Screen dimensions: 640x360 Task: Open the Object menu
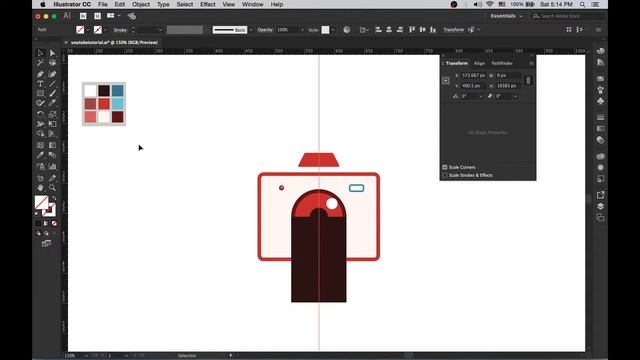(141, 4)
